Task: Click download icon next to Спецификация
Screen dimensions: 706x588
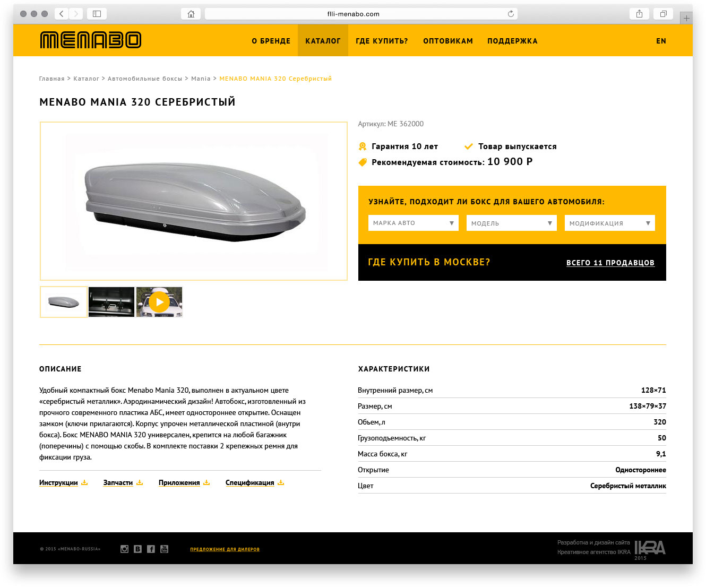Action: click(281, 482)
